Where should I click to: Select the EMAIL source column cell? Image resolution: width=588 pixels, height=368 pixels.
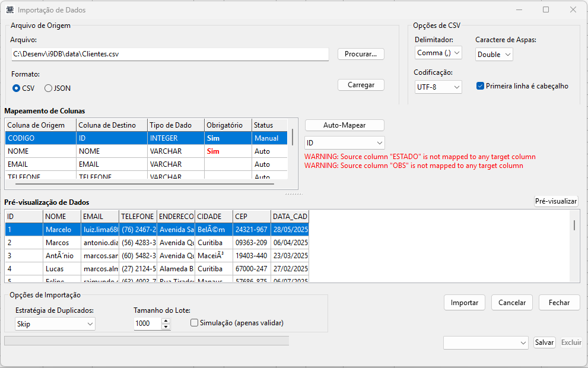tap(40, 164)
